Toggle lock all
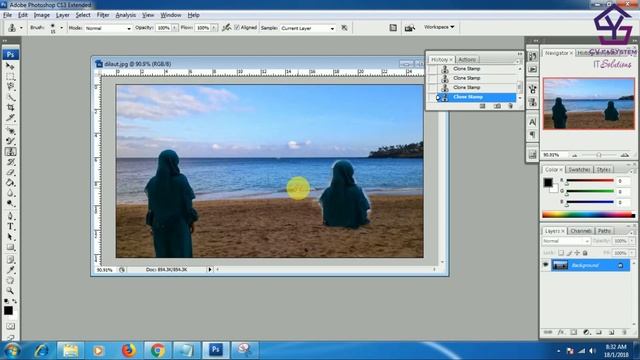 [585, 253]
